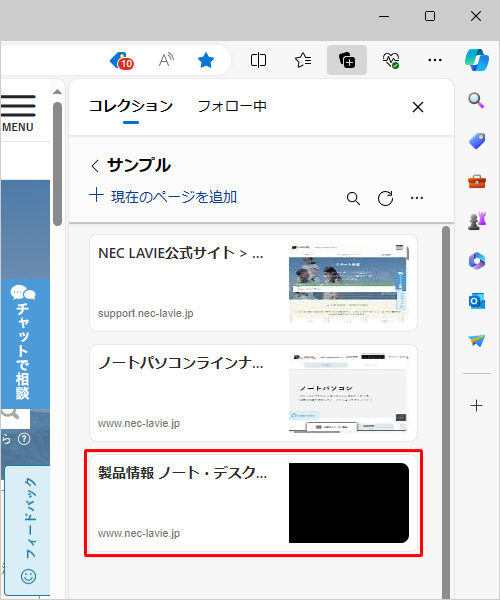Open the Copilot icon
This screenshot has height=600, width=500.
click(477, 60)
